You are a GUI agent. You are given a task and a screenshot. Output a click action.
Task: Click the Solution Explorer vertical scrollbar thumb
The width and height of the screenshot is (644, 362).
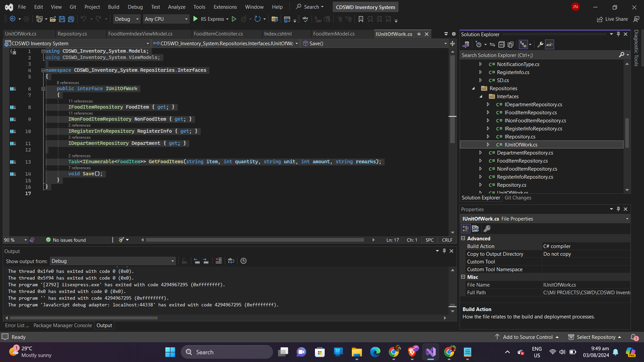tap(627, 133)
